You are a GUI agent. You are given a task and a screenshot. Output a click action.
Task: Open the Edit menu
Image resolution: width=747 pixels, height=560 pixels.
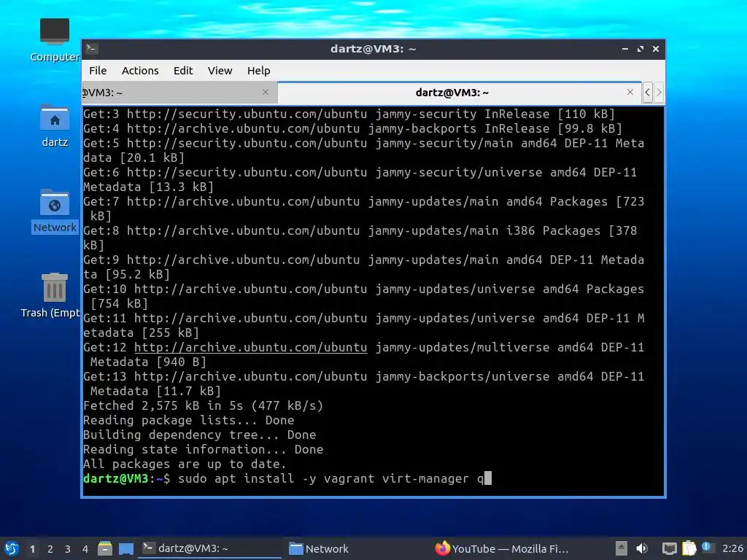pos(183,71)
